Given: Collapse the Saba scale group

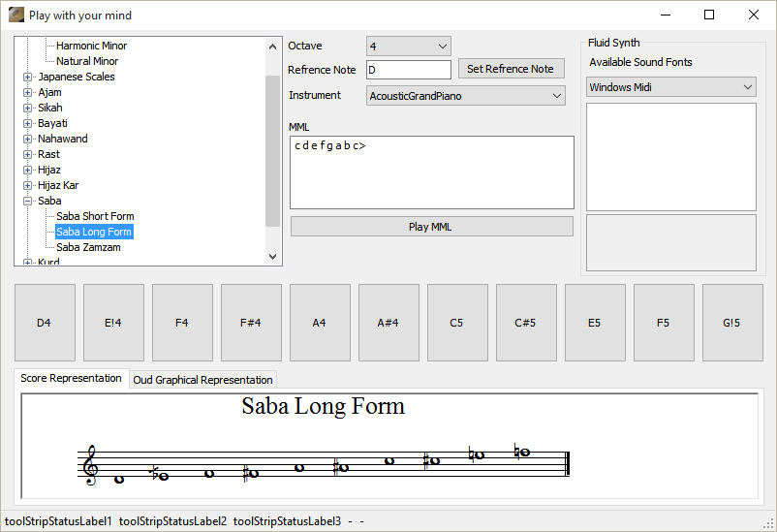Looking at the screenshot, I should [28, 201].
